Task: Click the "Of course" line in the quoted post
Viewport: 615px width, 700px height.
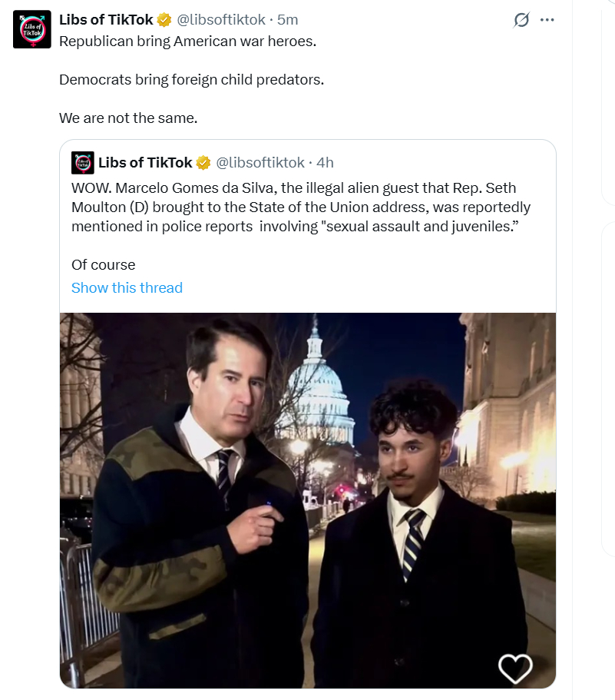Action: 103,264
